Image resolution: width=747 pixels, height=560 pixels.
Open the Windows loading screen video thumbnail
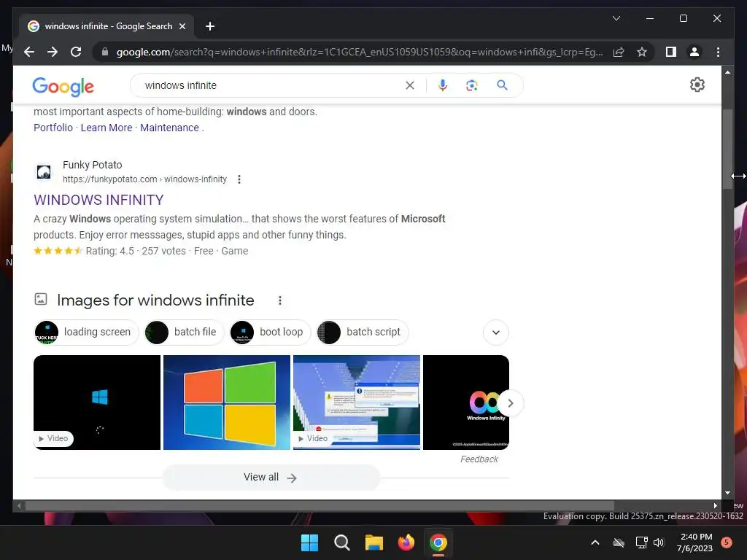click(97, 402)
